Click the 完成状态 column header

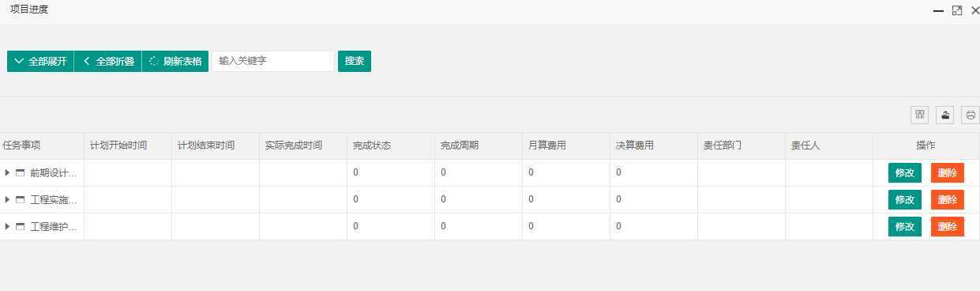pos(391,145)
